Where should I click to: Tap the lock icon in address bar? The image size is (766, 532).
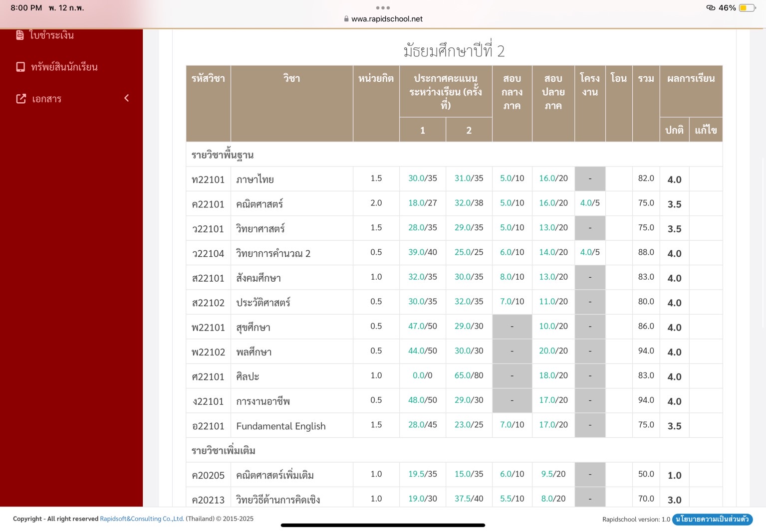(346, 19)
